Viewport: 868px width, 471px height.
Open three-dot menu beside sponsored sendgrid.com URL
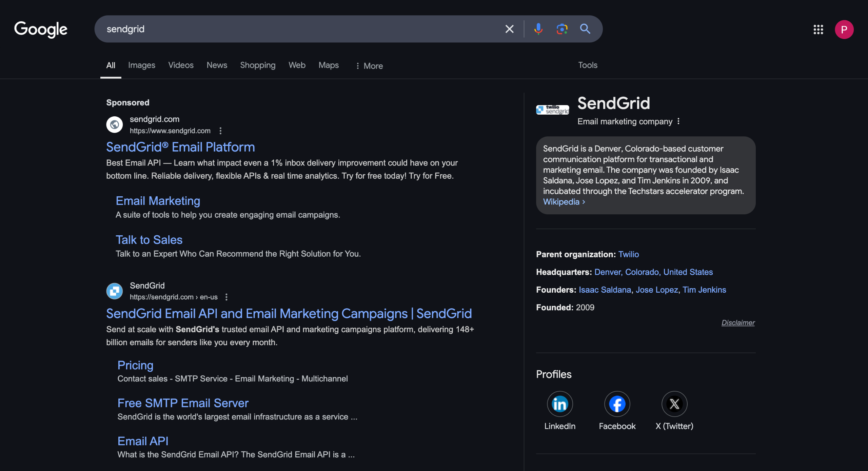tap(220, 131)
